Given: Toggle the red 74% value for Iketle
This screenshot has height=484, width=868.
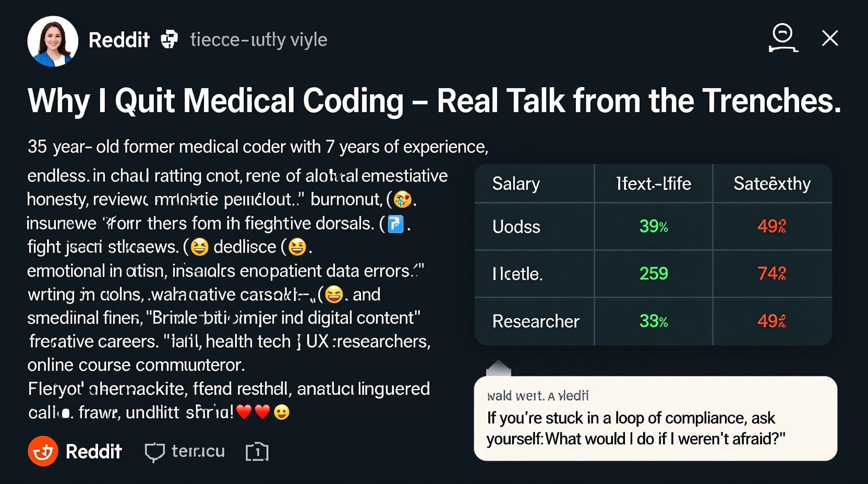Looking at the screenshot, I should click(x=771, y=274).
